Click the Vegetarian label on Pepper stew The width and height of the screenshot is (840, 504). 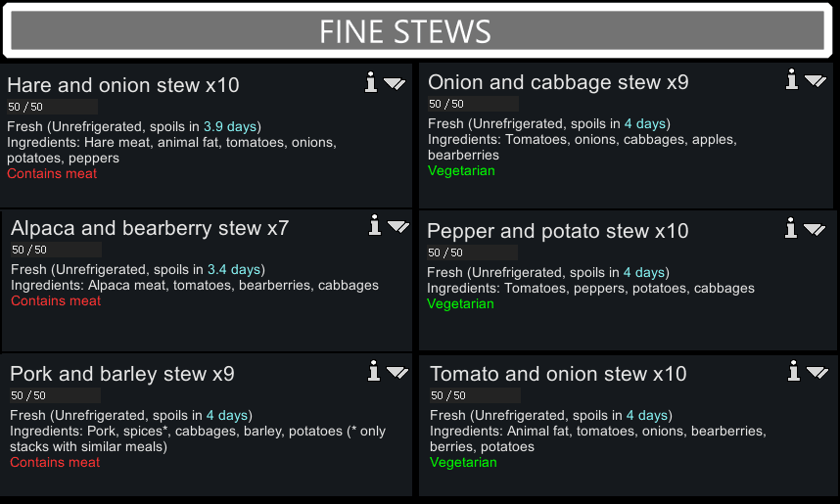(460, 303)
